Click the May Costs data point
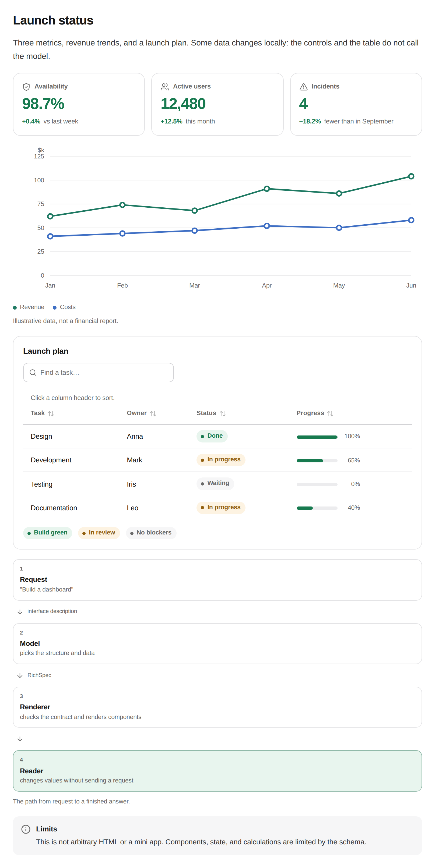This screenshot has width=435, height=868. (339, 228)
